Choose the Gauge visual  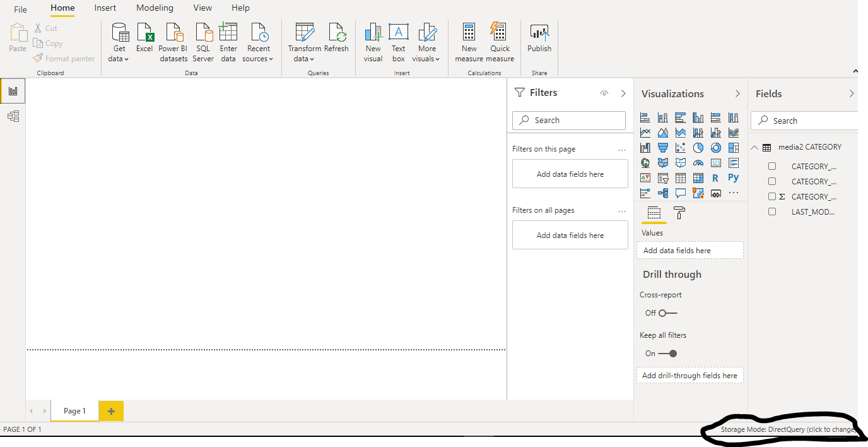tap(698, 163)
